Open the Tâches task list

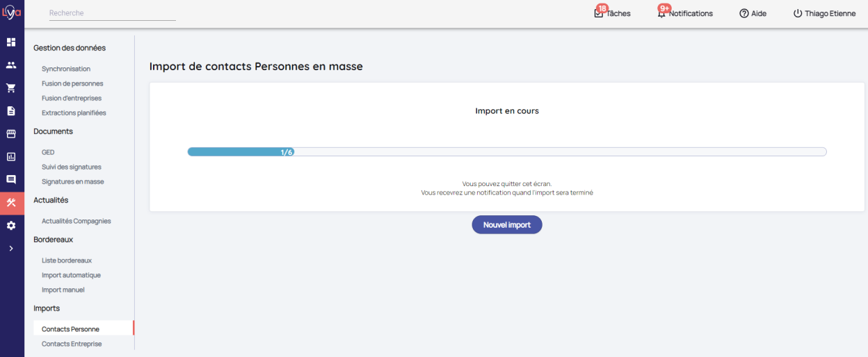[x=612, y=13]
